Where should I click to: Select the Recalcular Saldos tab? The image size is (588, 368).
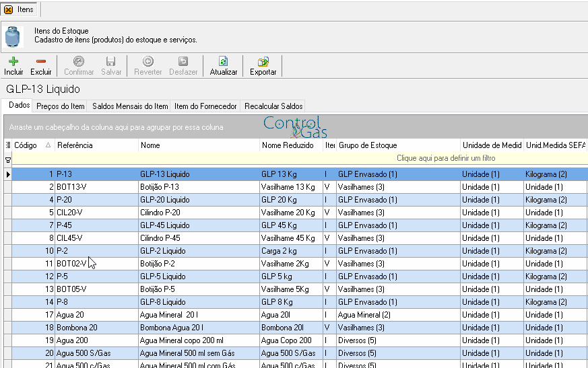273,106
